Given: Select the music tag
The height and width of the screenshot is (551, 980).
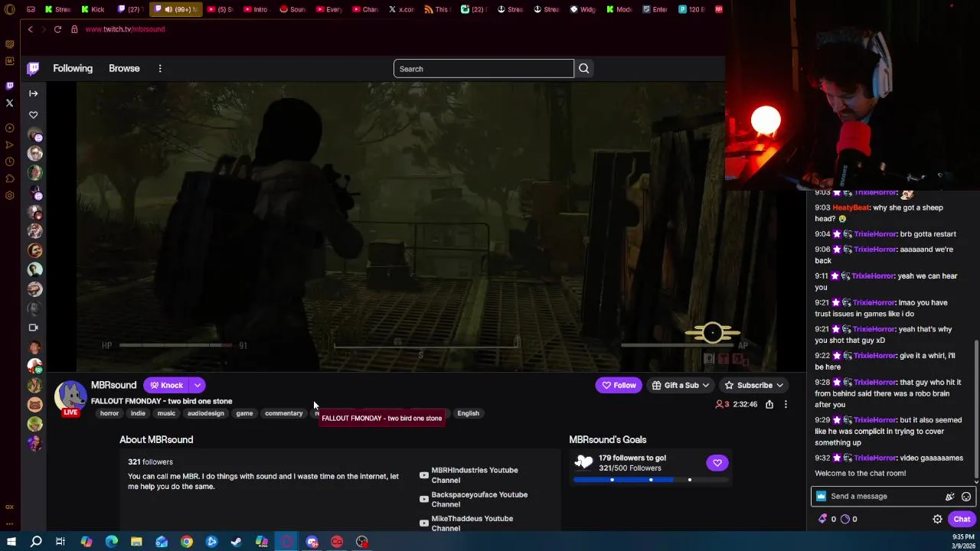Looking at the screenshot, I should pos(166,413).
